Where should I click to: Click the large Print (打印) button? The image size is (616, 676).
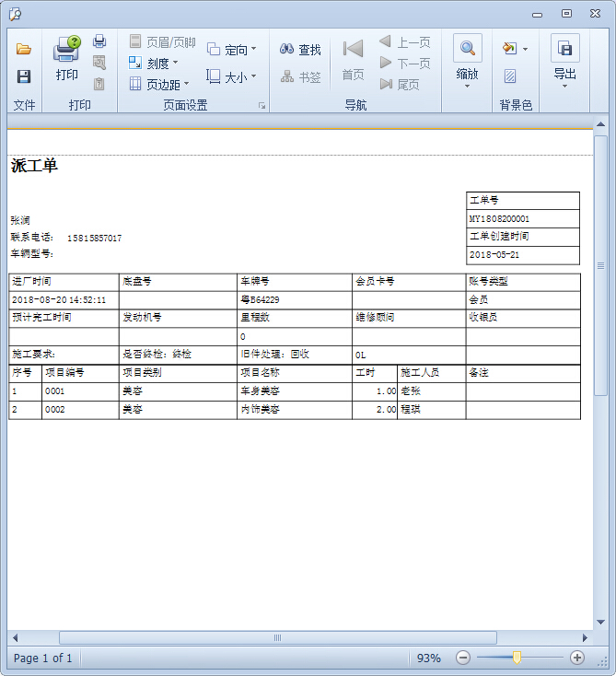coord(66,59)
